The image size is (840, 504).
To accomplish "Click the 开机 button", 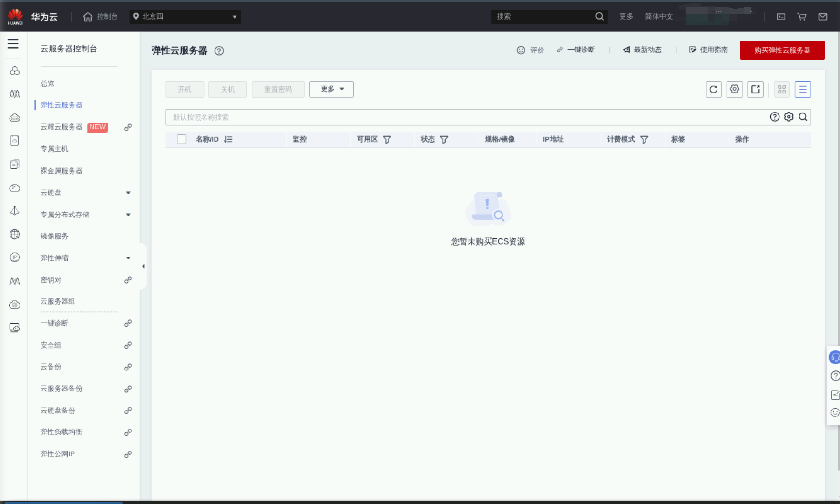I will 185,89.
